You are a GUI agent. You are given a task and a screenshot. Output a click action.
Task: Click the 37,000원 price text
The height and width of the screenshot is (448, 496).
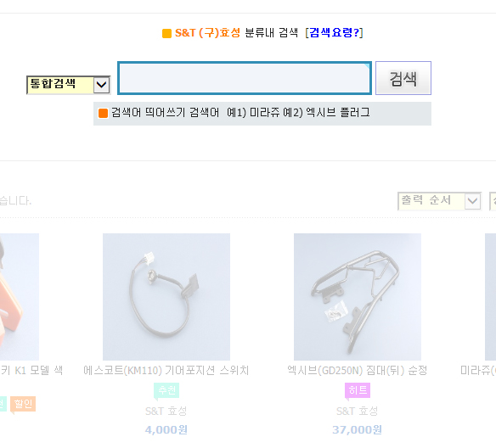click(358, 429)
